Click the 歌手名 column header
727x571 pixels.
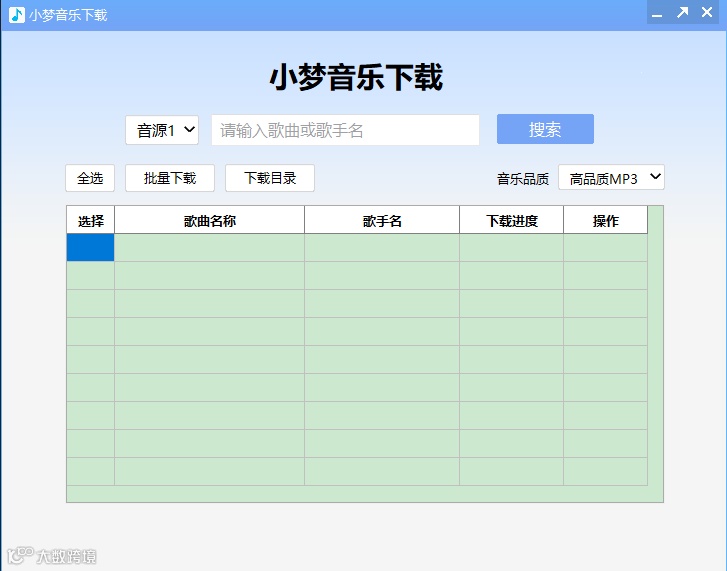(x=382, y=220)
